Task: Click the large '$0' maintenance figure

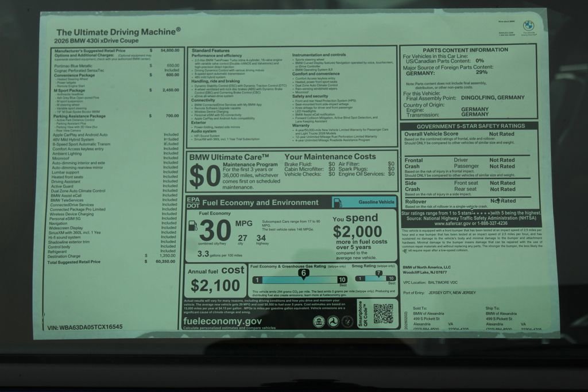Action: (205, 176)
